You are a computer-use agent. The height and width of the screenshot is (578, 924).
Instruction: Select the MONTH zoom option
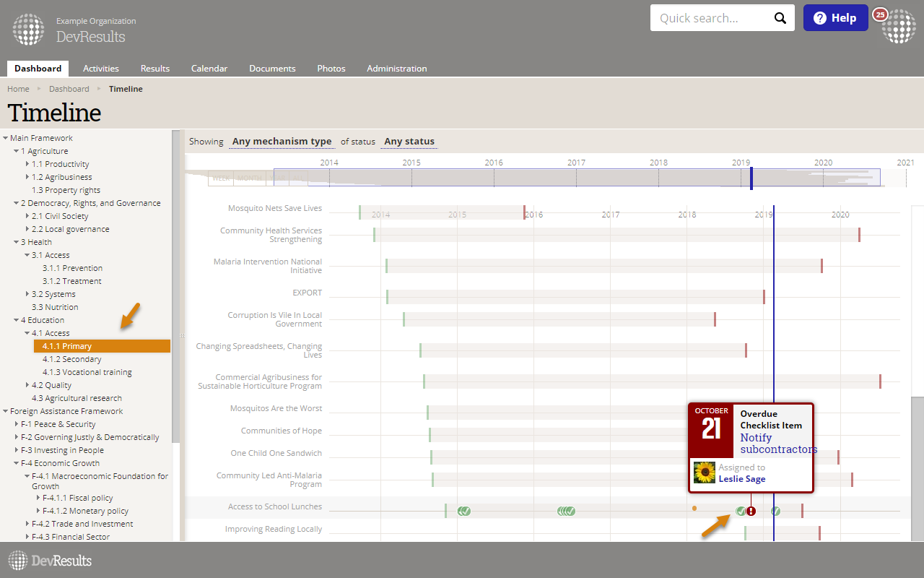(250, 178)
